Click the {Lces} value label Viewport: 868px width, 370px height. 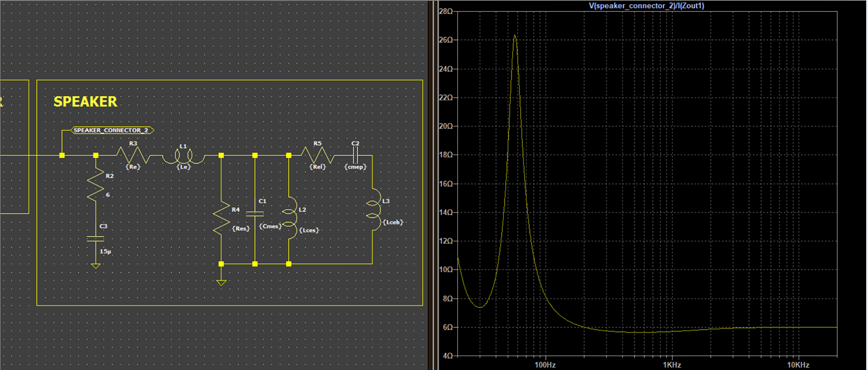tap(309, 231)
